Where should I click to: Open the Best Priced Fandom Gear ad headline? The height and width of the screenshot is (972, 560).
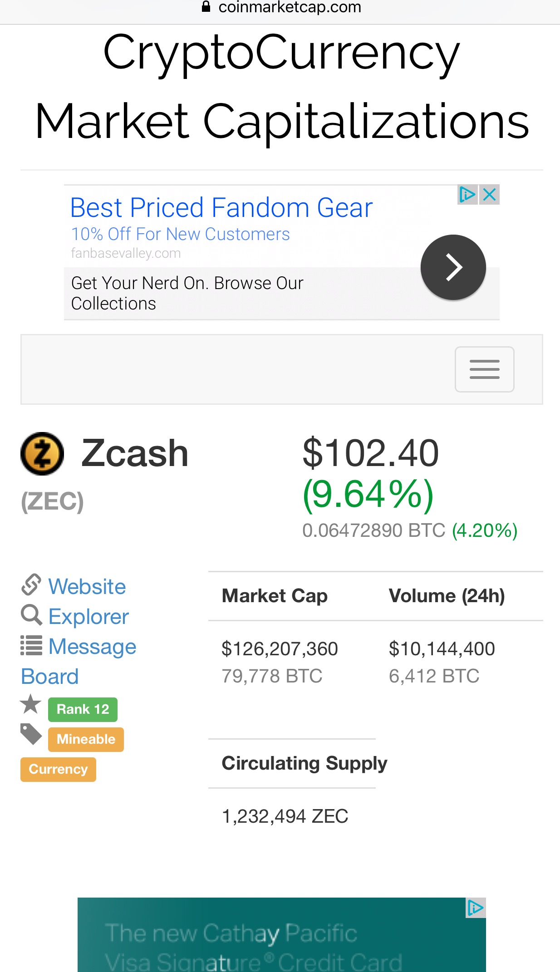tap(221, 208)
